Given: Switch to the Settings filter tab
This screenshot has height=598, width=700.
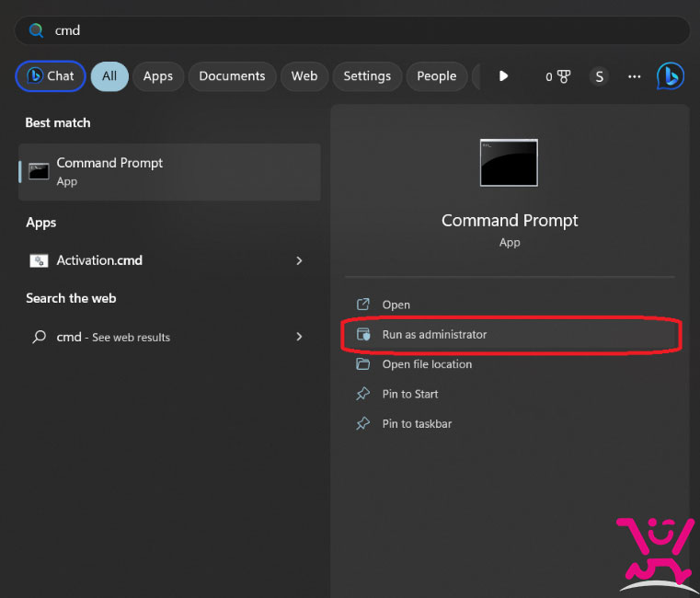Looking at the screenshot, I should [x=367, y=76].
